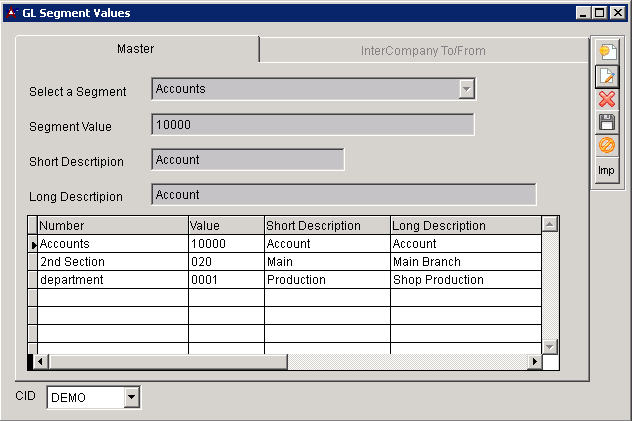Screen dimensions: 632x421
Task: Expand the CID dropdown list
Action: pyautogui.click(x=131, y=398)
